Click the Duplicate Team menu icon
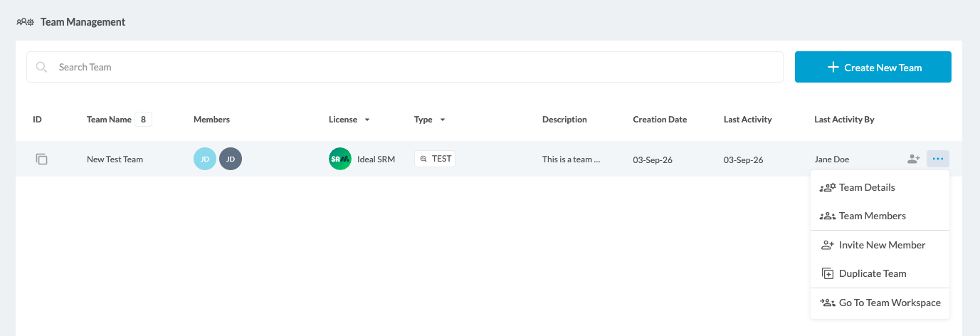This screenshot has width=980, height=336. (828, 273)
